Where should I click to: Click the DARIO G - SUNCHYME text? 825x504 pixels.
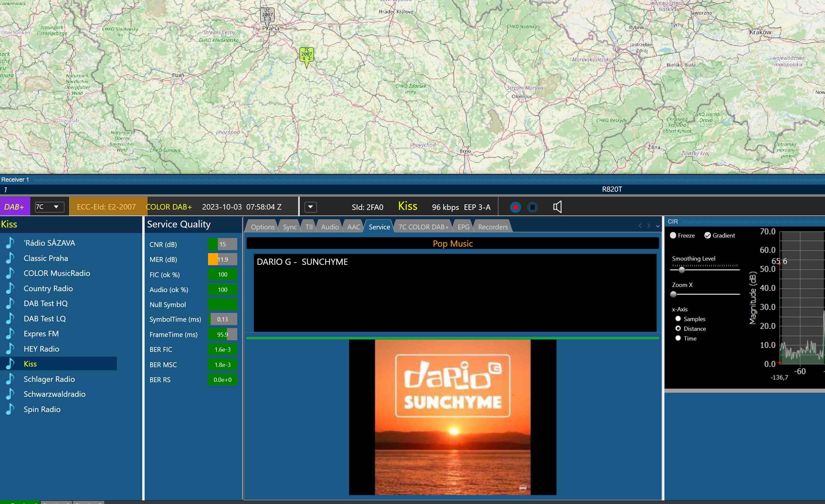pos(302,262)
